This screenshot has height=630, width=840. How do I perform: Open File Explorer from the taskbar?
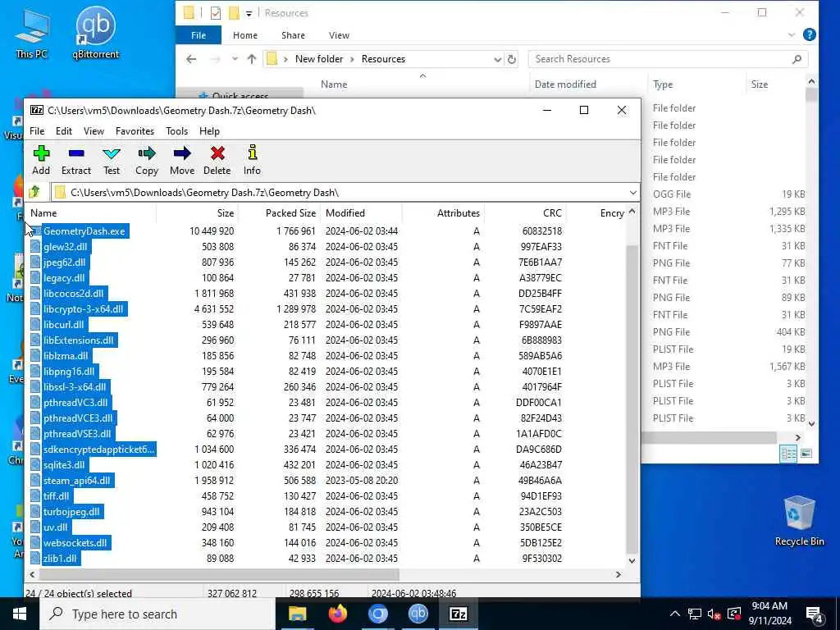tap(297, 614)
